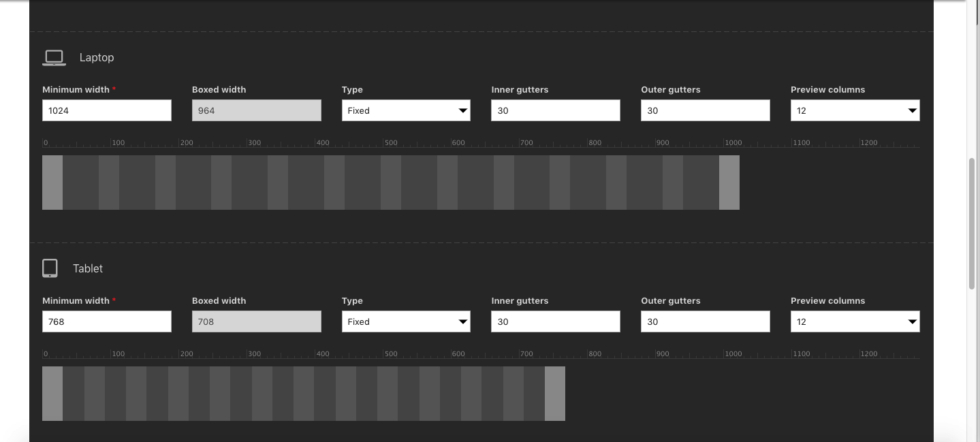Click the 500 mark on Laptop ruler
980x442 pixels.
click(390, 143)
